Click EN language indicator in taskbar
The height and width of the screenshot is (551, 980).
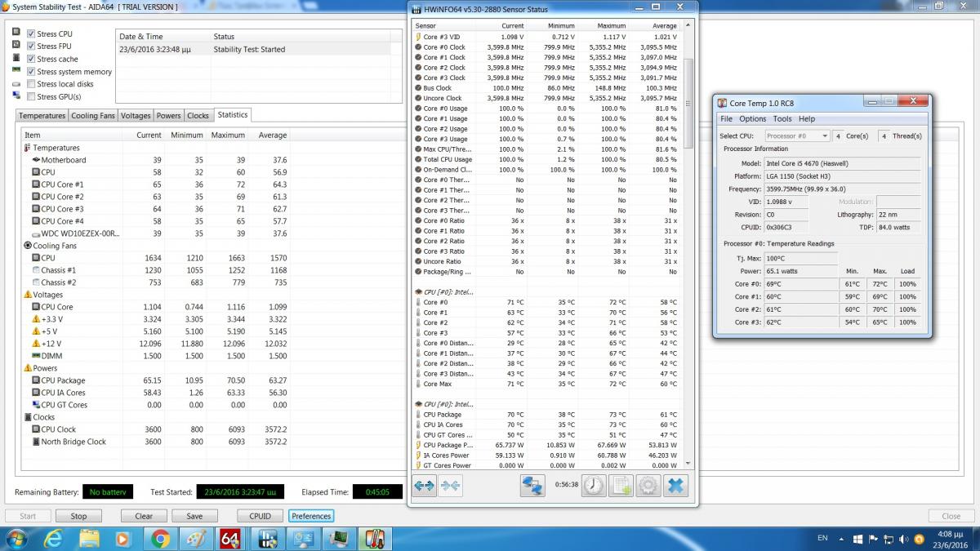(822, 539)
